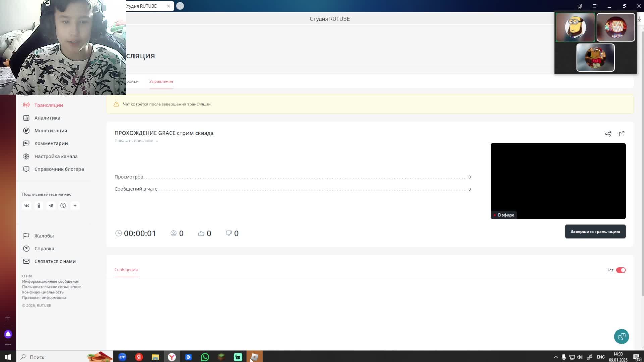Screen dimensions: 644x362
Task: Open the support chat bubble button
Action: tap(622, 337)
